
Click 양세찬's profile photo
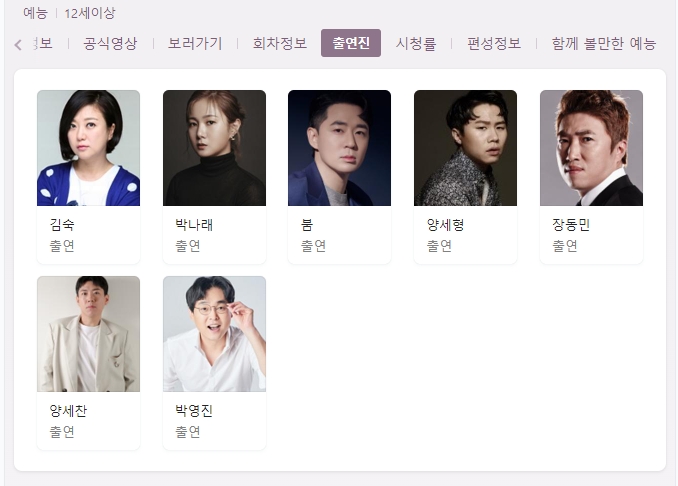click(x=89, y=334)
